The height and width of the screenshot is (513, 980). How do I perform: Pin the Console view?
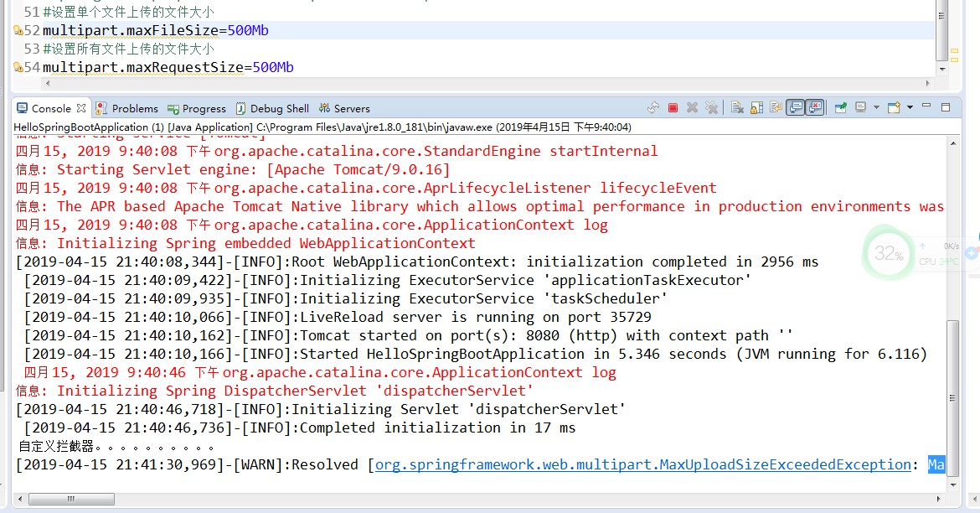coord(841,108)
